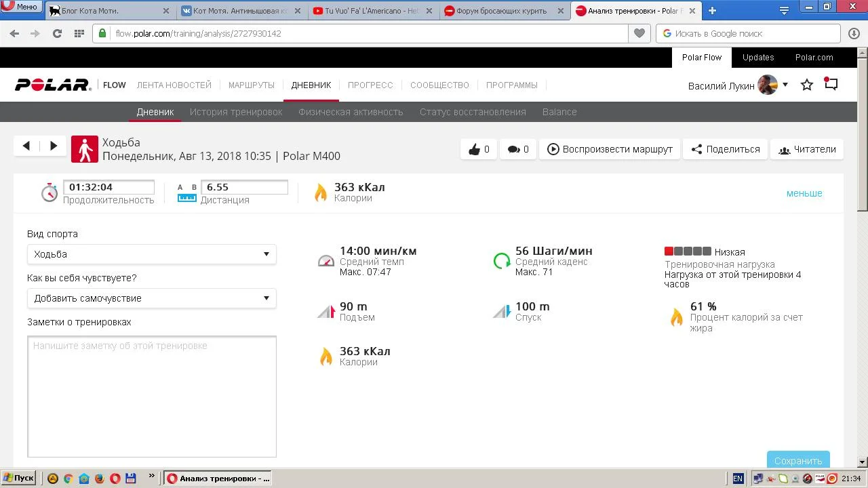This screenshot has height=488, width=868.
Task: Click the Поделиться button
Action: pos(725,149)
